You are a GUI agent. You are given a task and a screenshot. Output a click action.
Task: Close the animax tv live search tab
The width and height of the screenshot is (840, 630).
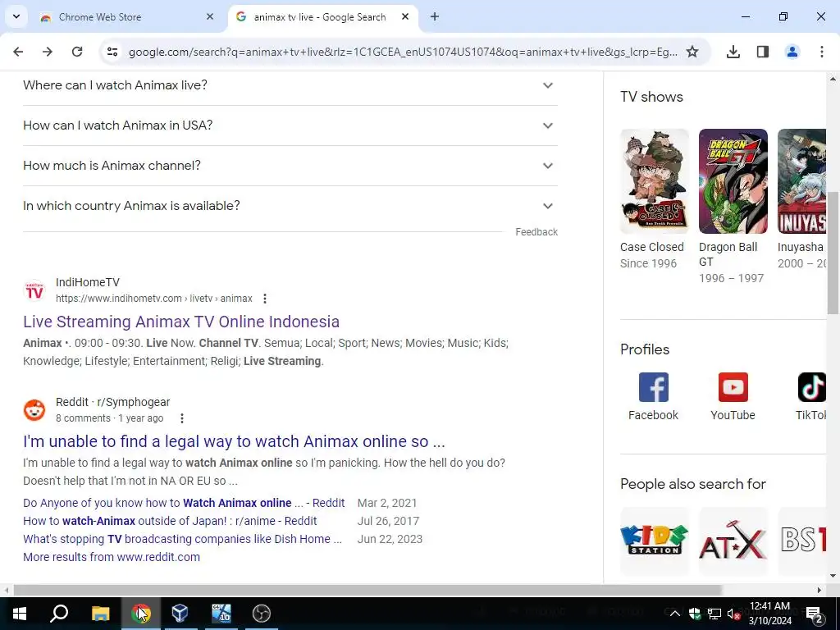(405, 16)
